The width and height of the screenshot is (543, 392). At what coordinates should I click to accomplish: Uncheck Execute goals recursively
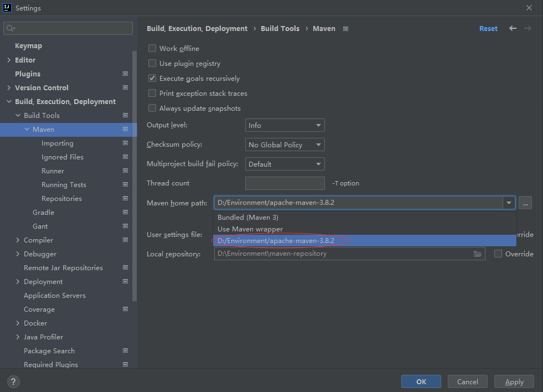[x=152, y=79]
